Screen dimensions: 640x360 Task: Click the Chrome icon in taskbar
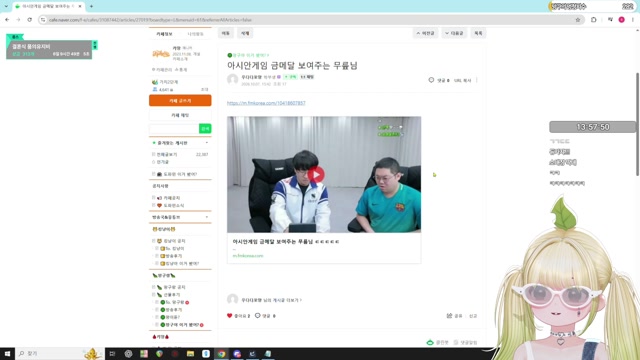click(221, 354)
